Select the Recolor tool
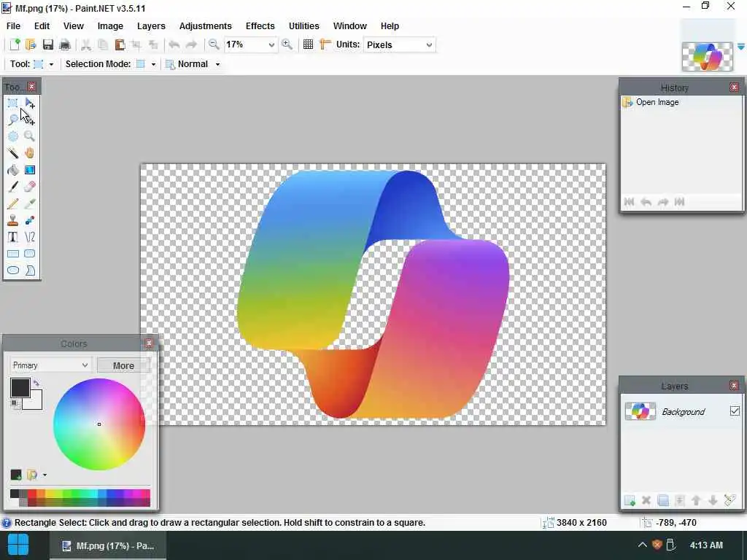 click(29, 220)
